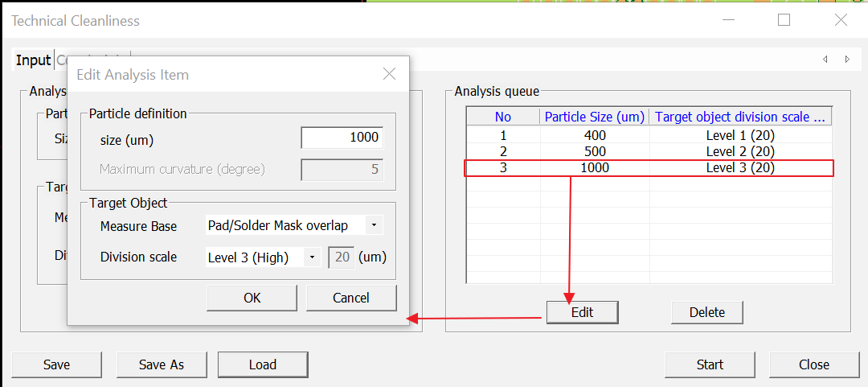Start the technical cleanliness analysis
868x387 pixels.
[x=710, y=364]
